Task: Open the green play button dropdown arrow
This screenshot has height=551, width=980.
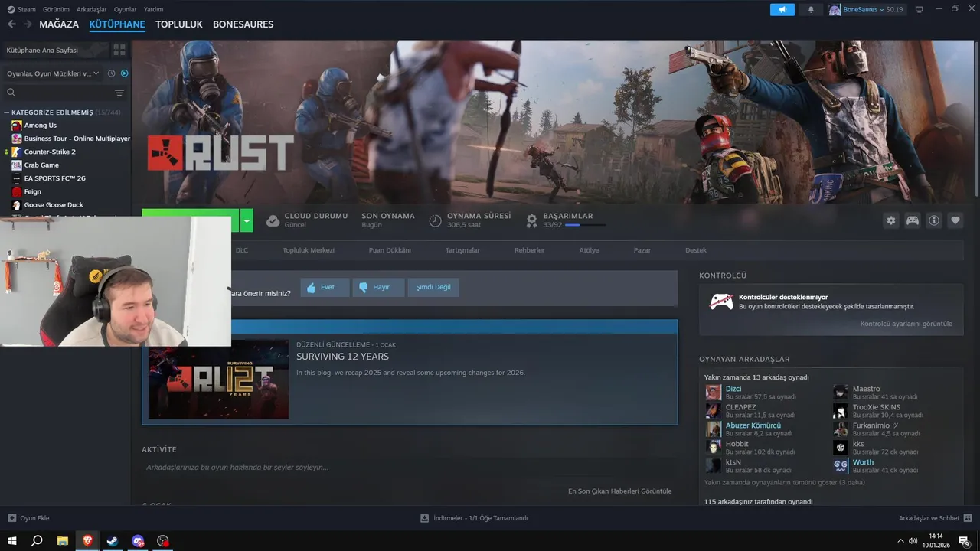Action: point(247,220)
